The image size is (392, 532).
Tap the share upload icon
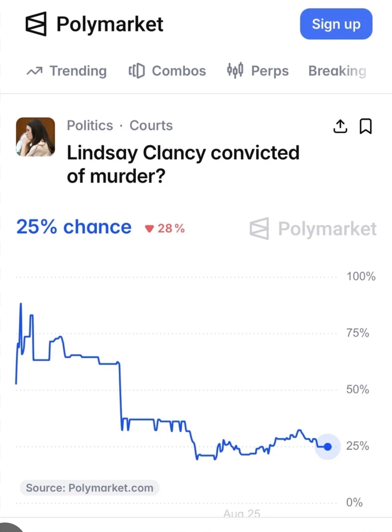point(340,126)
